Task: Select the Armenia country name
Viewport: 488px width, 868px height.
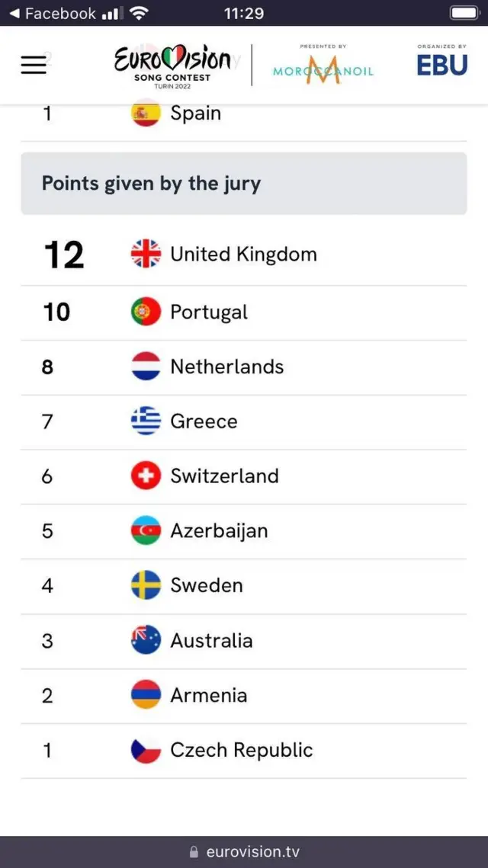Action: [208, 695]
